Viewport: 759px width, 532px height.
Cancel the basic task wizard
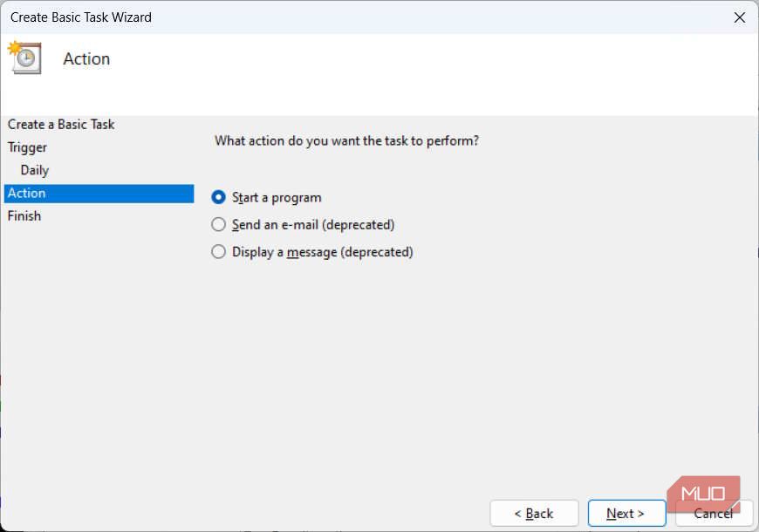[x=714, y=513]
